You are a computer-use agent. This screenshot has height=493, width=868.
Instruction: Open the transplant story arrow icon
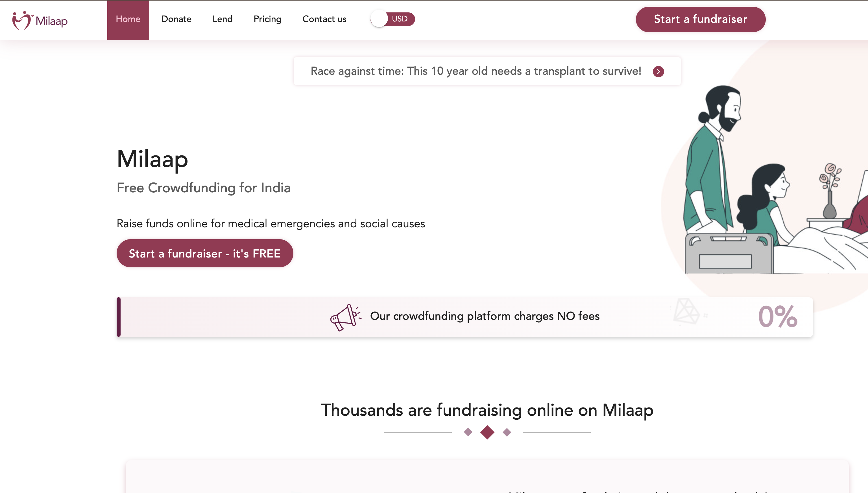click(x=658, y=71)
